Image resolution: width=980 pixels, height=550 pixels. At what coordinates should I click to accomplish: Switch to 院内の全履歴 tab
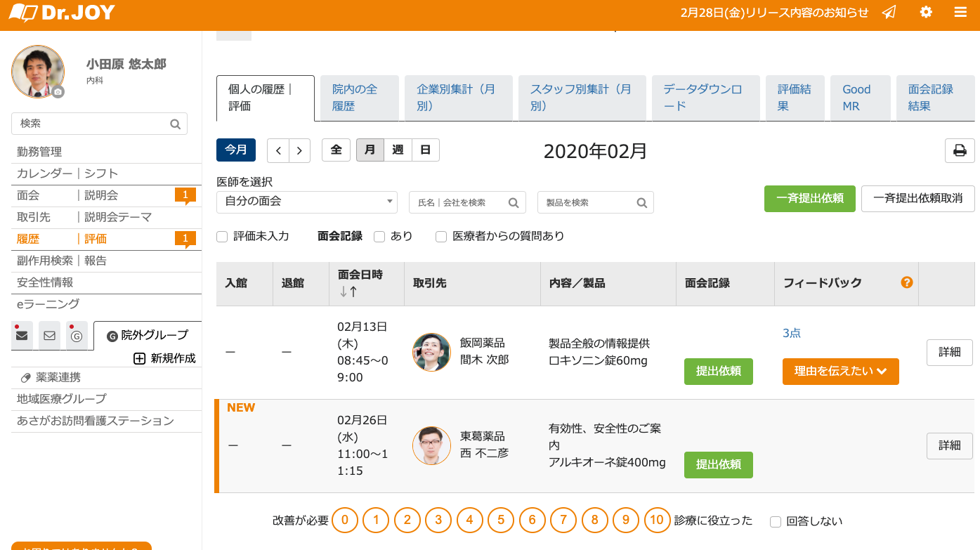(x=360, y=98)
